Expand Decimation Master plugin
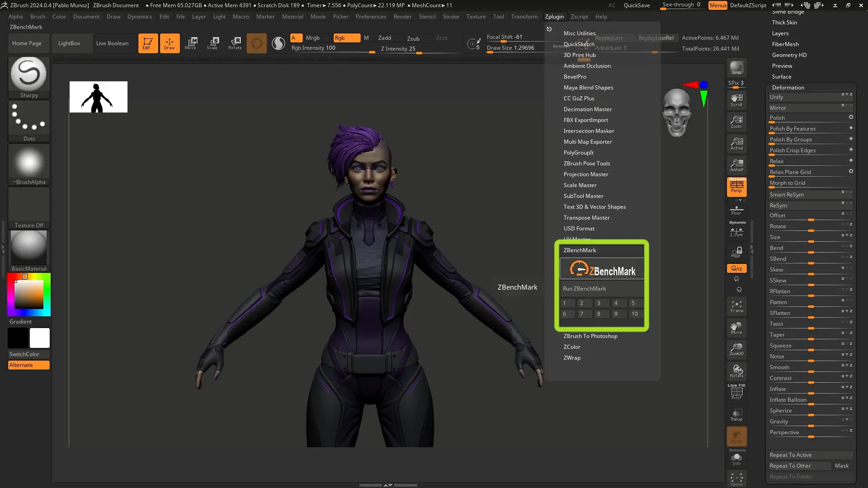The height and width of the screenshot is (488, 868). coord(588,109)
